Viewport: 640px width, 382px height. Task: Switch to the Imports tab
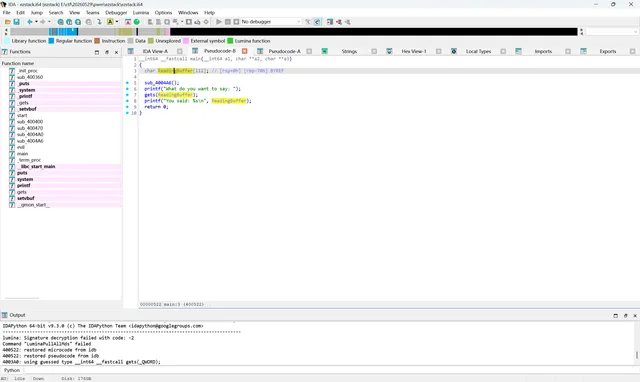coord(543,51)
